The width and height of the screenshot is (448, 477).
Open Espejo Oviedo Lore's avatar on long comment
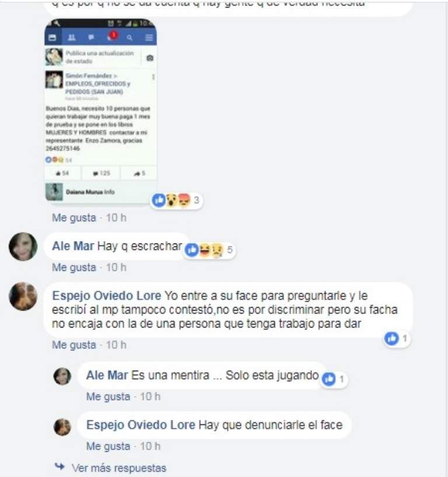23,296
